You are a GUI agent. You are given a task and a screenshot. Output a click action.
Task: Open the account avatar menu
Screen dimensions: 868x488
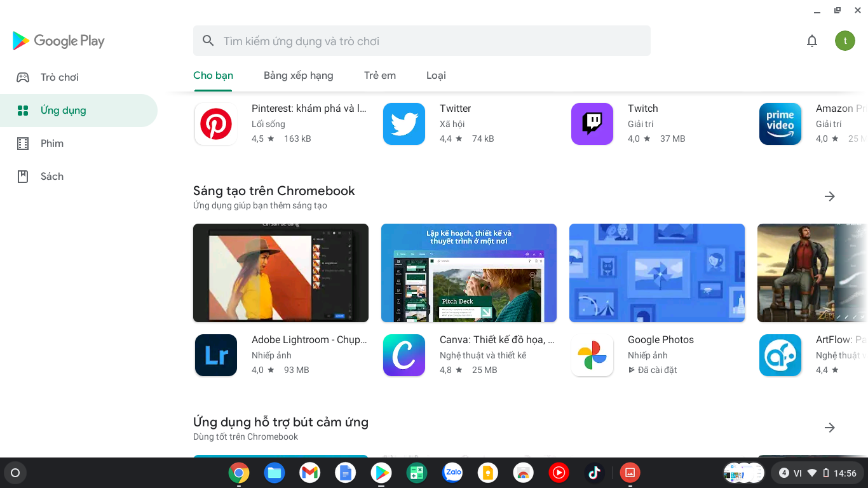(x=845, y=41)
